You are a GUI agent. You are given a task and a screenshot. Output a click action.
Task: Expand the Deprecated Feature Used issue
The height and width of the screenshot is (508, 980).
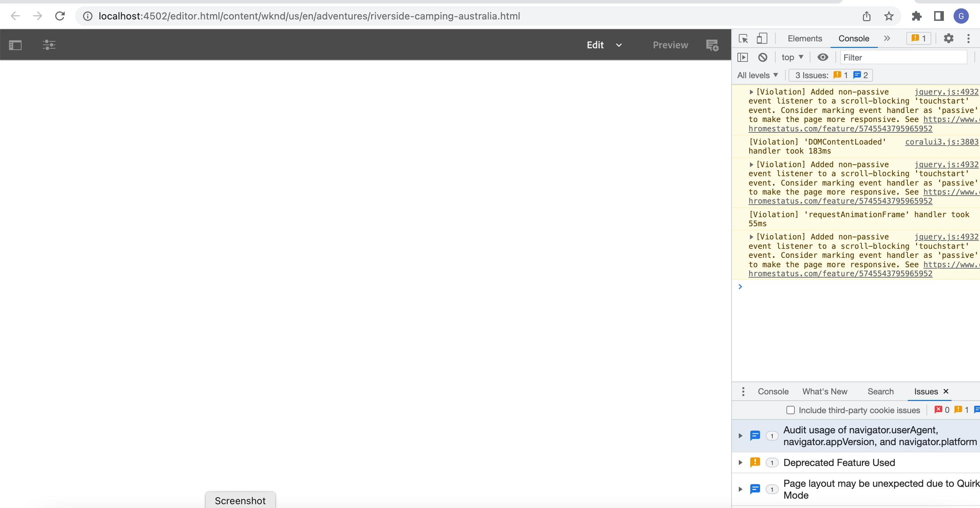(740, 462)
